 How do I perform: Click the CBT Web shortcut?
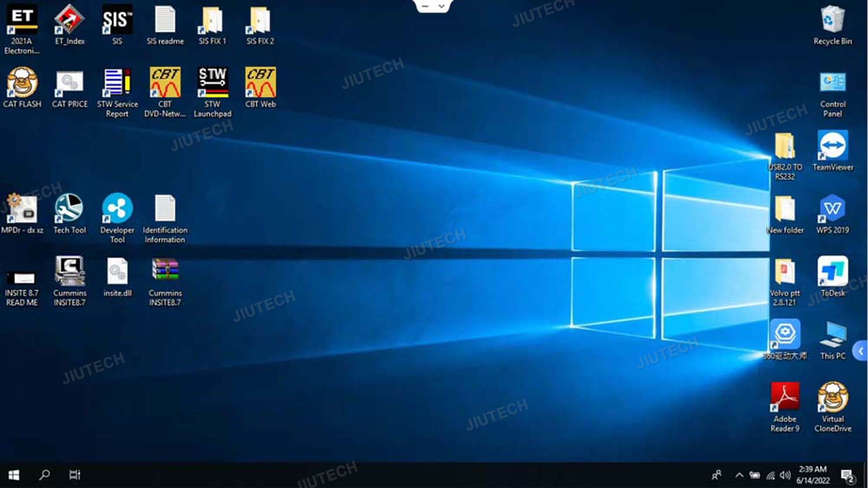tap(260, 83)
